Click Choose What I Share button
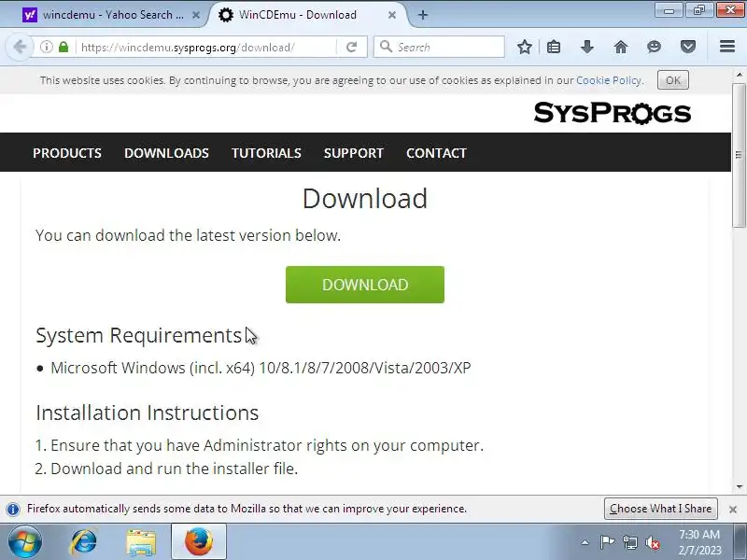 coord(661,509)
